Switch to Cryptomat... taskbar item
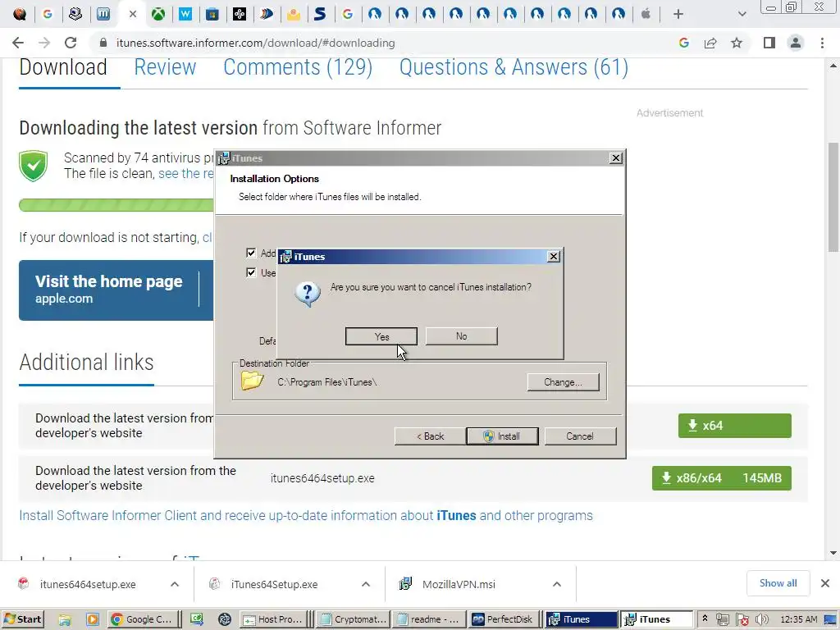 coord(353,619)
